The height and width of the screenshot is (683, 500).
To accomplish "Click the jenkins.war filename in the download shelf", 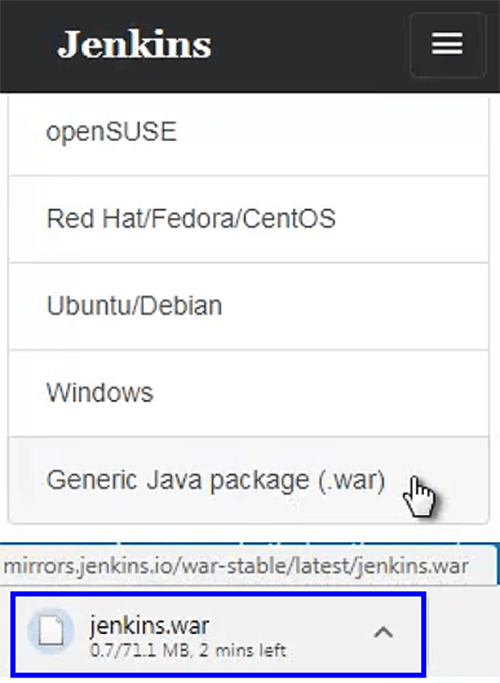I will click(x=149, y=625).
